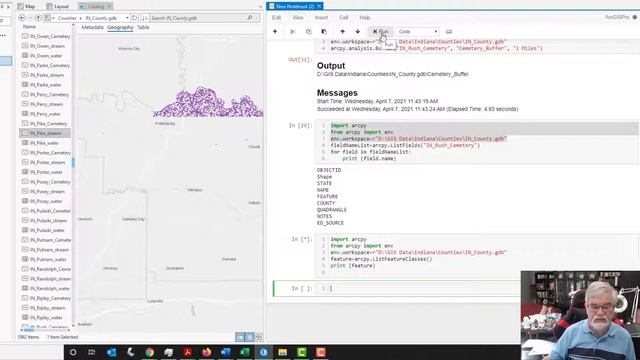The width and height of the screenshot is (640, 360).
Task: Select the highlighted IN_Pike_stream item
Action: coord(45,133)
